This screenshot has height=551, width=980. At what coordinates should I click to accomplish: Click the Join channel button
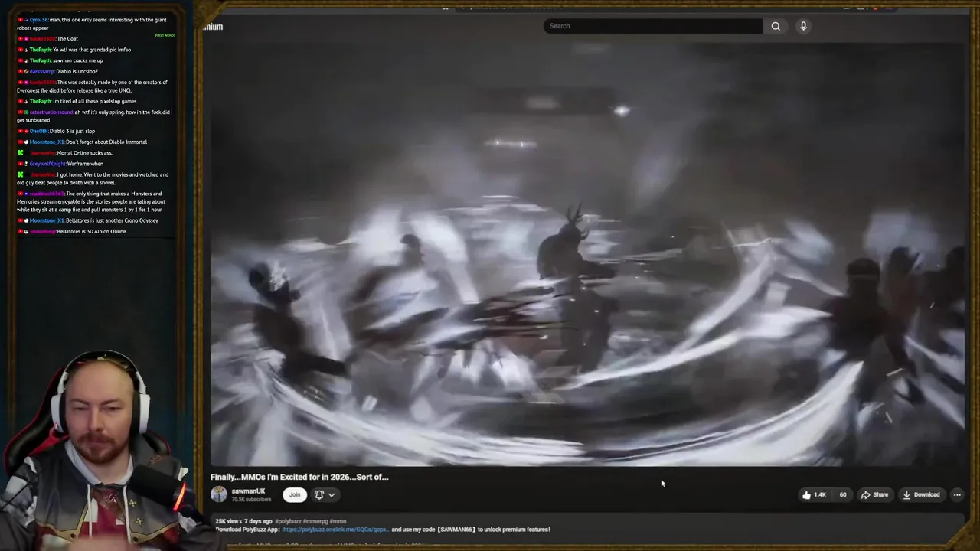pyautogui.click(x=295, y=494)
